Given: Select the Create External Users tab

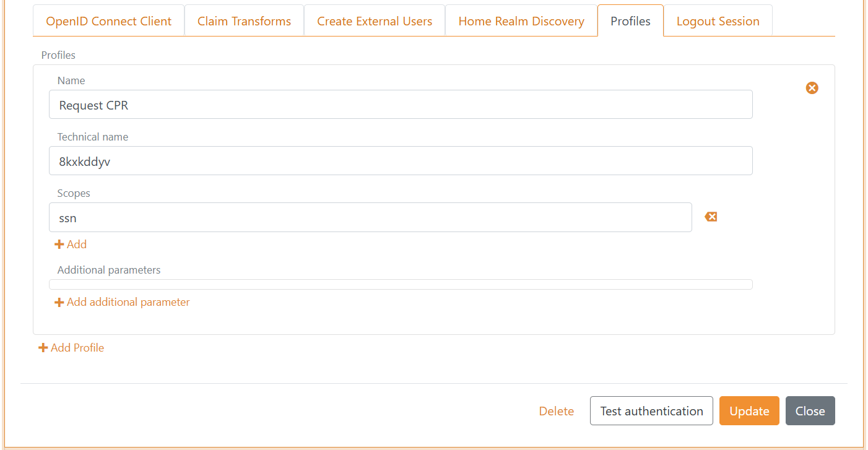Looking at the screenshot, I should click(374, 20).
